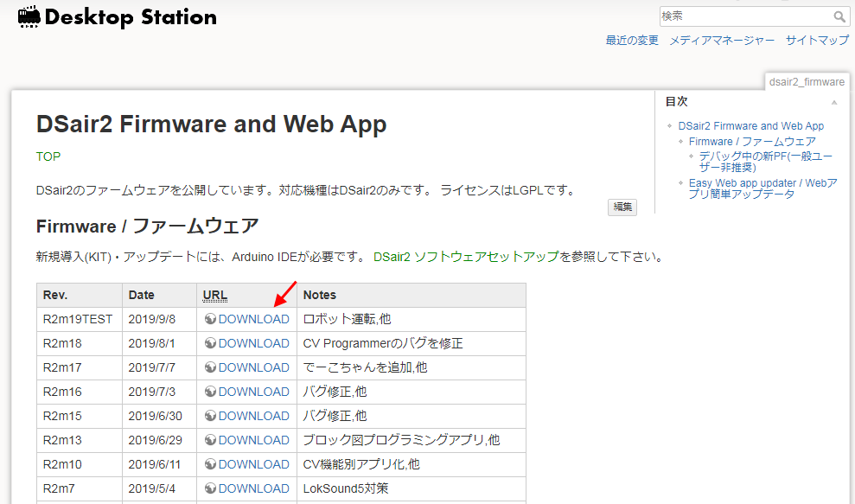Click the Firmware / ファームウェア section heading
The image size is (855, 504).
[x=147, y=226]
